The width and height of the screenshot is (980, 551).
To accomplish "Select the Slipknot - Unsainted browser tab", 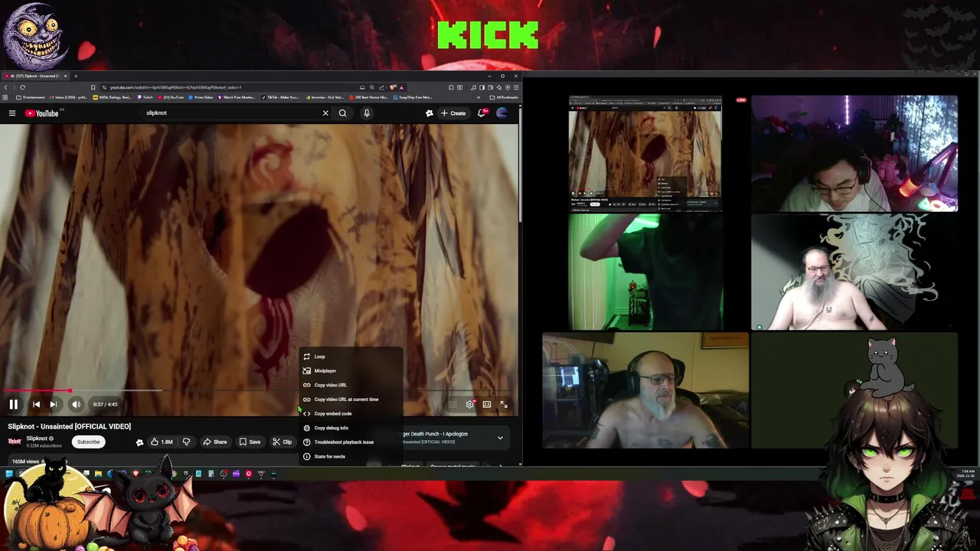I will click(34, 76).
